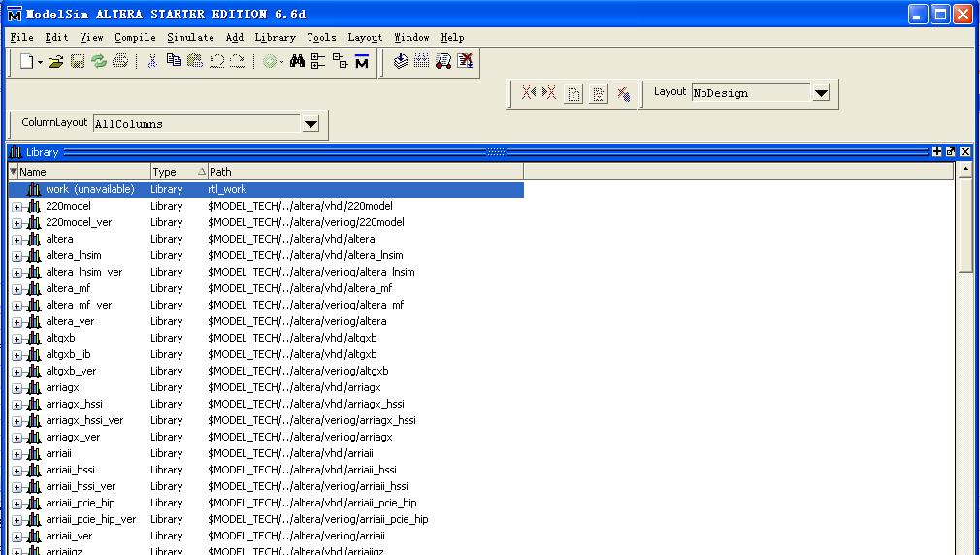
Task: Select the arriagx_hssi_ver library row
Action: coord(266,421)
